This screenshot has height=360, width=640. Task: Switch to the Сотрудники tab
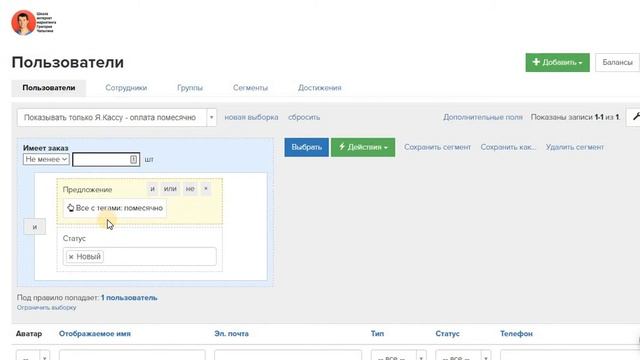126,88
